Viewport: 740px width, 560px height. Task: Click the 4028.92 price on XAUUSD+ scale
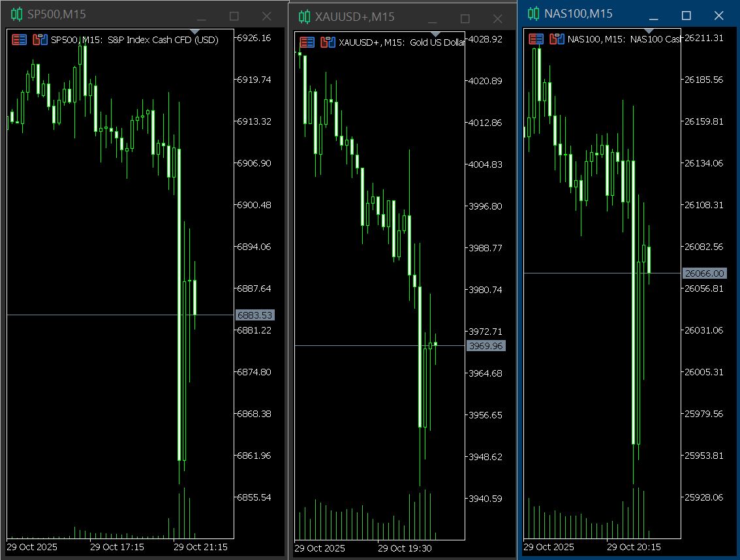coord(485,39)
